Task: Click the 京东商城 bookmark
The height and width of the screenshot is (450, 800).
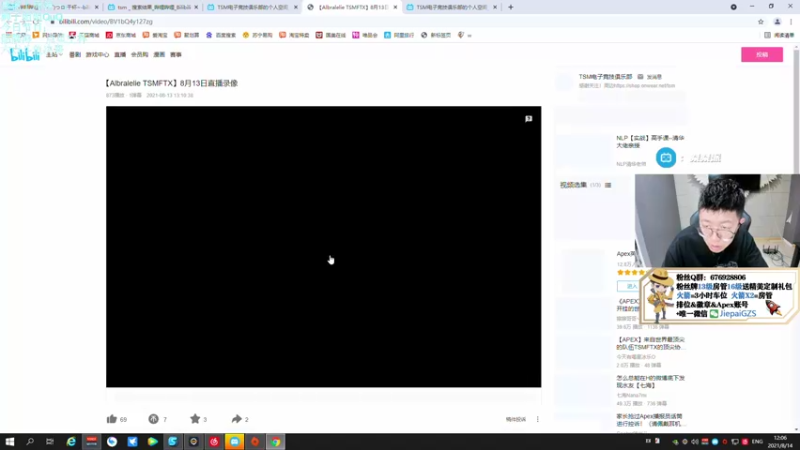Action: tap(121, 35)
